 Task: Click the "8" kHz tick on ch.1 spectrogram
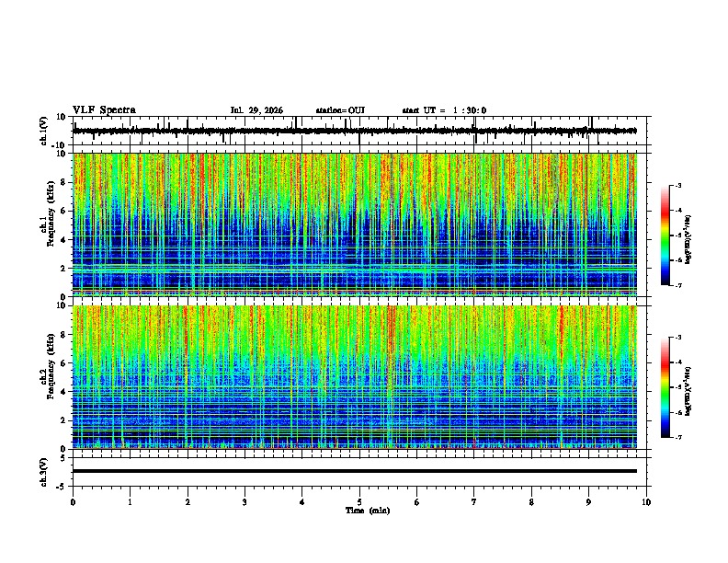63,182
